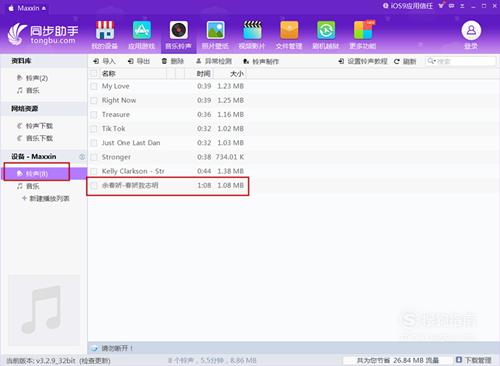Click the skin shirt icon in title bar
This screenshot has height=366, width=500.
441,5
